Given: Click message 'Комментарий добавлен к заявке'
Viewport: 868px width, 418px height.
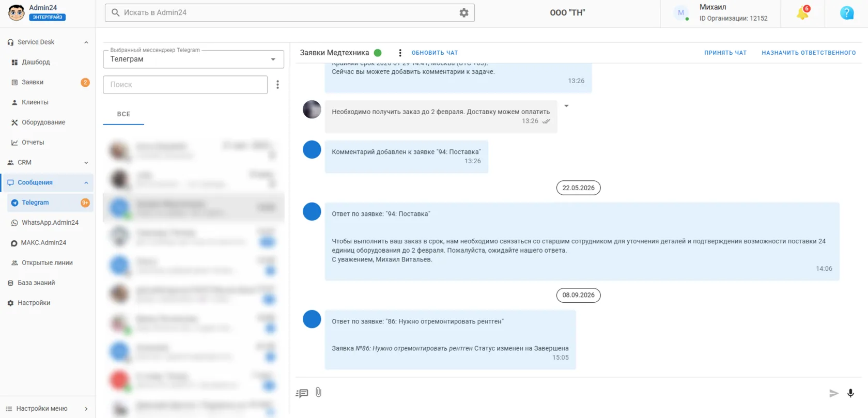Looking at the screenshot, I should pos(406,157).
